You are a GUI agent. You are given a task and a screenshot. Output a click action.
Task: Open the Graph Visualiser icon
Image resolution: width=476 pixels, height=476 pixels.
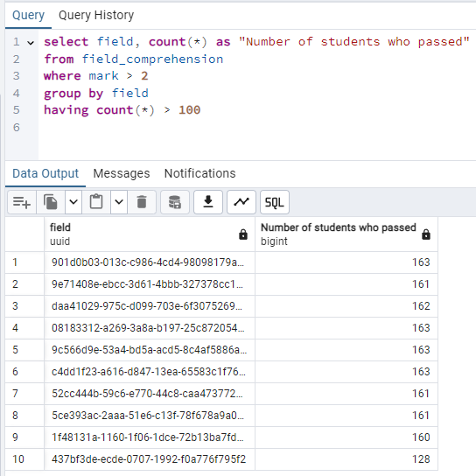241,202
